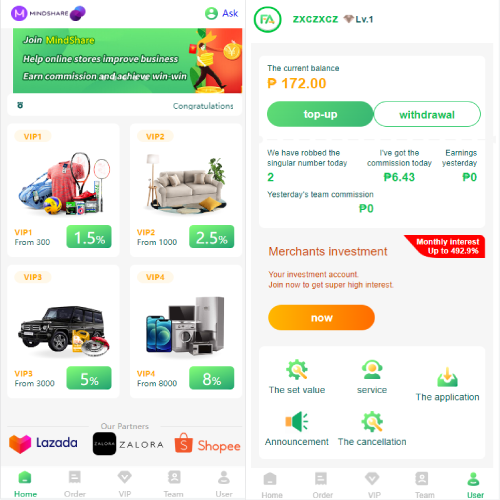Click the Shopee partner logo

[x=207, y=443]
